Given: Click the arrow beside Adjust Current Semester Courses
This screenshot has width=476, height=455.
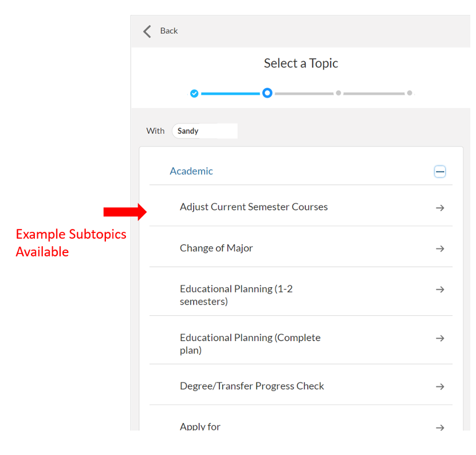Looking at the screenshot, I should (440, 208).
